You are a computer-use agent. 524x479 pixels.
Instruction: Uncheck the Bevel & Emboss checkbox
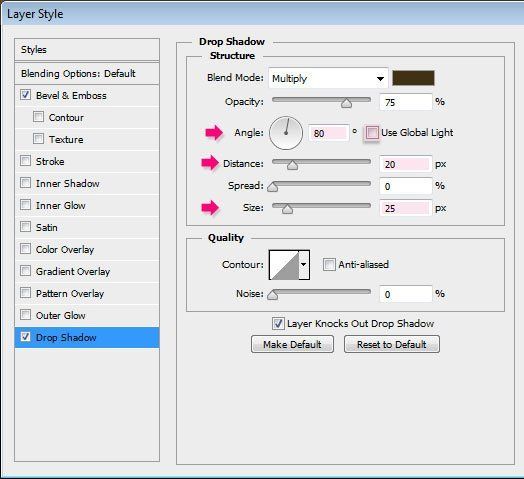tap(25, 95)
